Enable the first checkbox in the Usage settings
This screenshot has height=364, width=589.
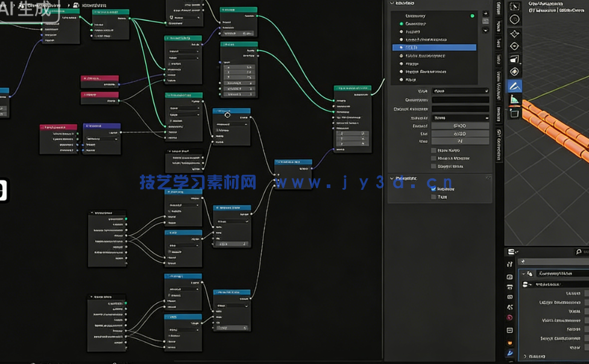click(434, 149)
